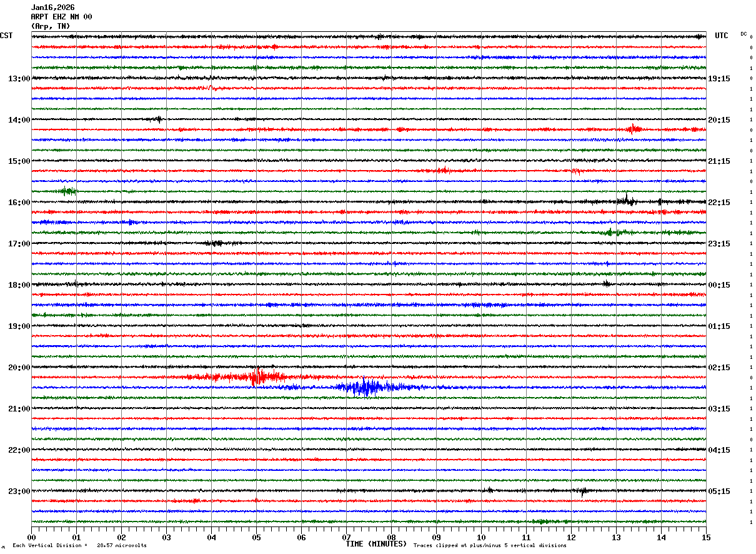The width and height of the screenshot is (756, 554).
Task: Click the station label ARPT EHZ NM 00
Action: click(x=61, y=17)
